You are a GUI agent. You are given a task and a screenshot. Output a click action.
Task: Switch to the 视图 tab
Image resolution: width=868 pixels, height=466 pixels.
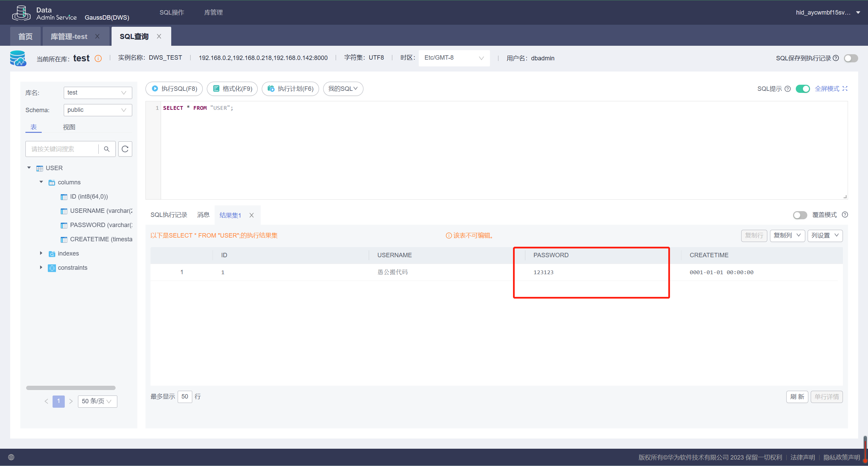(69, 127)
